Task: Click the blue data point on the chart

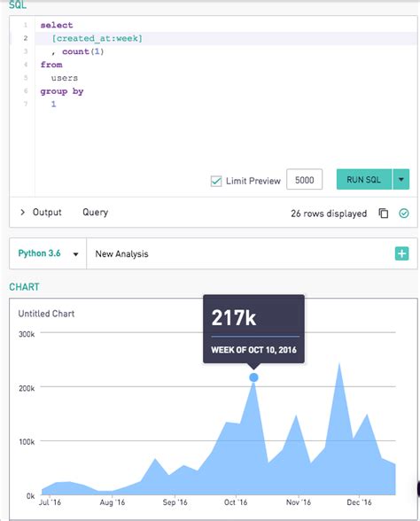Action: pos(253,377)
